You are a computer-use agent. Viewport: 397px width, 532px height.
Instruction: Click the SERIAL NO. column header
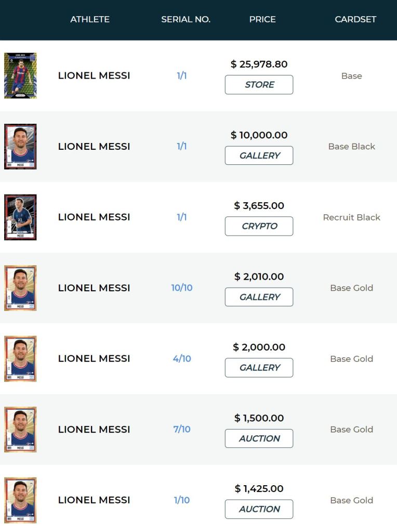click(186, 19)
